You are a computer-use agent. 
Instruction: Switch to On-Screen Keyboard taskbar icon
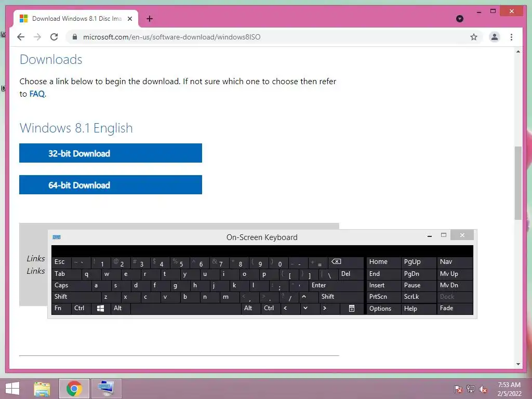[106, 389]
